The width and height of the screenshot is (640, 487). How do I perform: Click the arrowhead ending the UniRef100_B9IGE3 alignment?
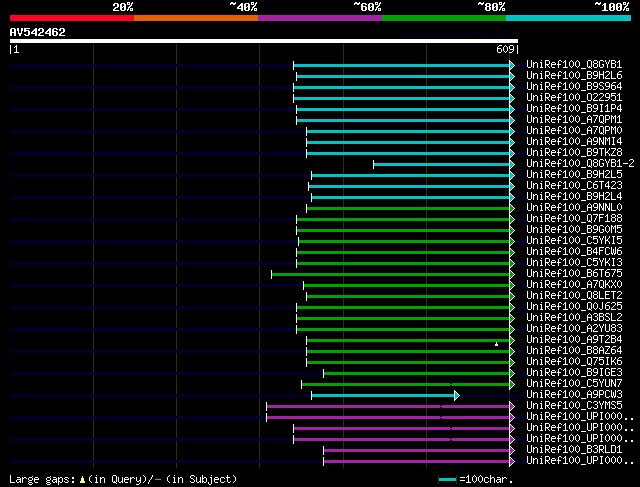pyautogui.click(x=512, y=373)
